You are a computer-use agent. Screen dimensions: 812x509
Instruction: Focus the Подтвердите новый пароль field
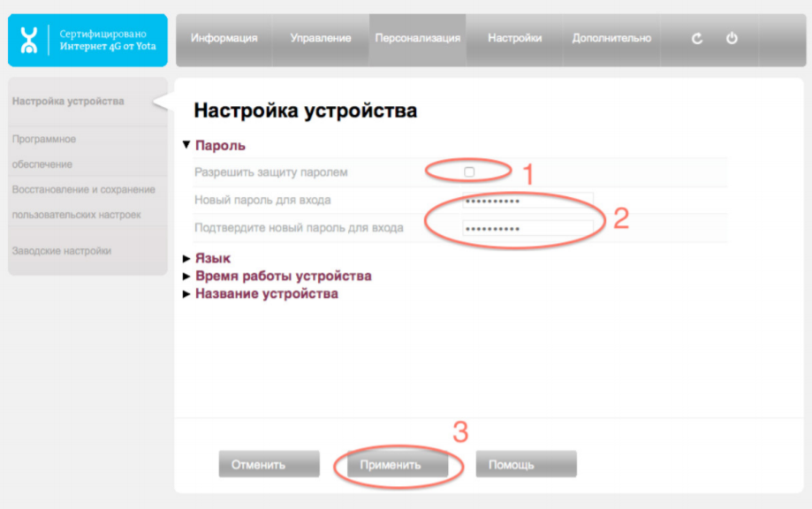[x=527, y=228]
